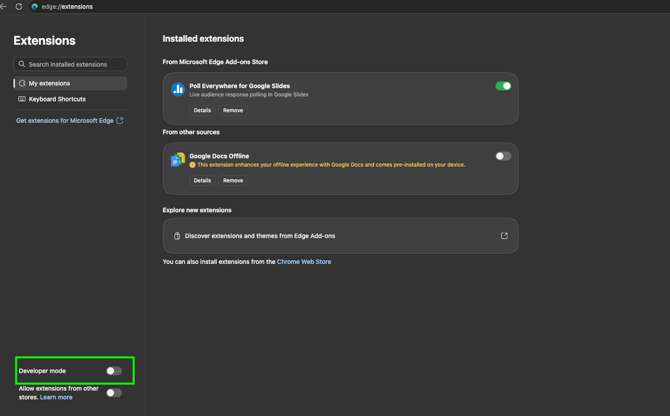The width and height of the screenshot is (670, 416).
Task: Click the Extensions sidebar heading
Action: pos(44,41)
